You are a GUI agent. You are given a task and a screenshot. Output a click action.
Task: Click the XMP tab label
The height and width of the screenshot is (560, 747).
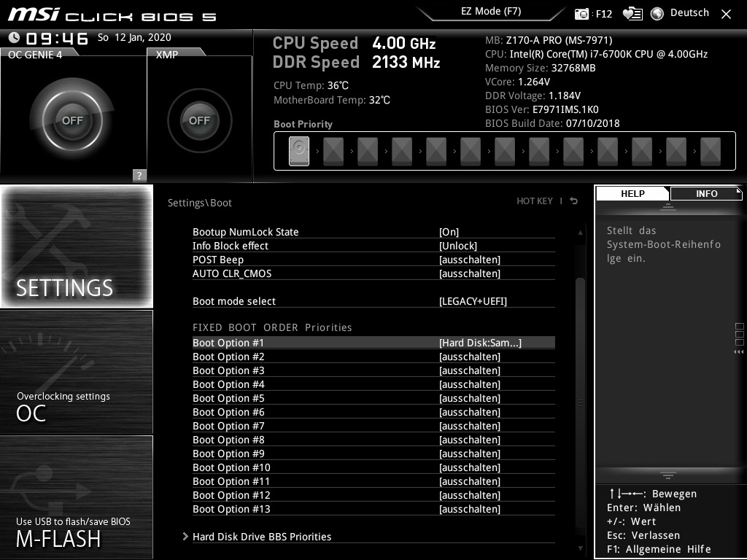pos(167,54)
